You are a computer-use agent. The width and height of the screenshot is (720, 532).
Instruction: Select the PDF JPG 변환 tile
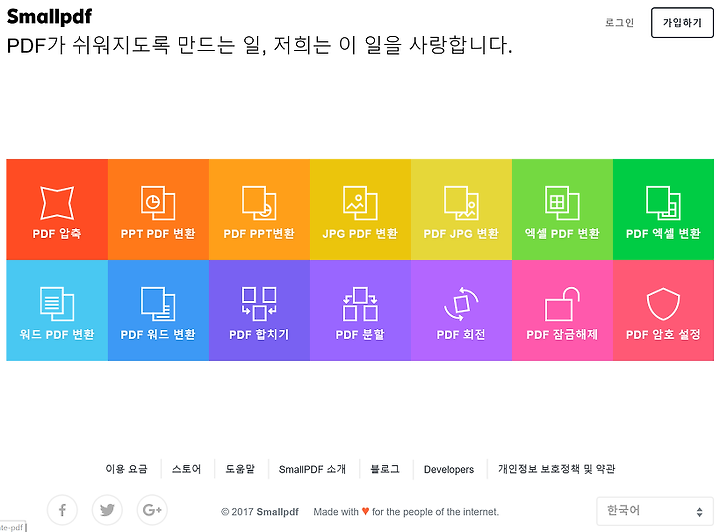click(x=461, y=209)
